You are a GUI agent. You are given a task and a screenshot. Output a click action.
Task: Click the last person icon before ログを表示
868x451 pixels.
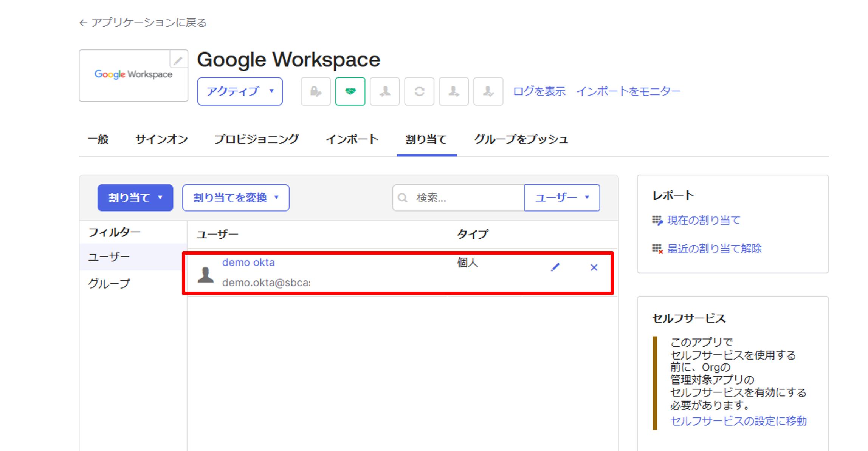click(x=488, y=91)
